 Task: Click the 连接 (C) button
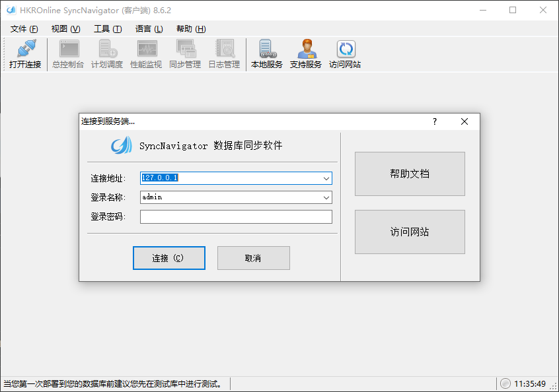(169, 258)
